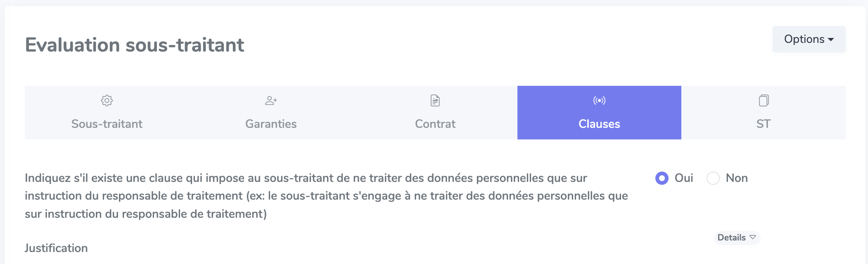Viewport: 868px width, 264px height.
Task: Expand the Details section
Action: pos(737,238)
